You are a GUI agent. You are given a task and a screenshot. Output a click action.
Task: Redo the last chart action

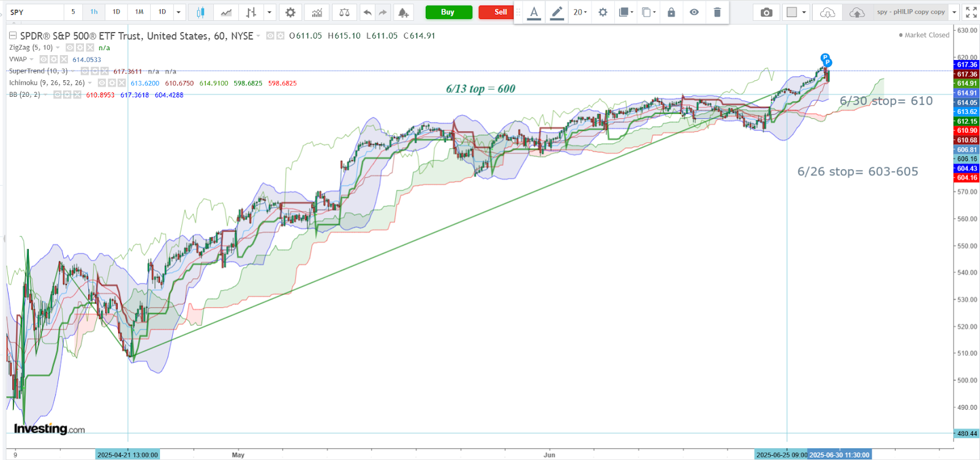(383, 12)
